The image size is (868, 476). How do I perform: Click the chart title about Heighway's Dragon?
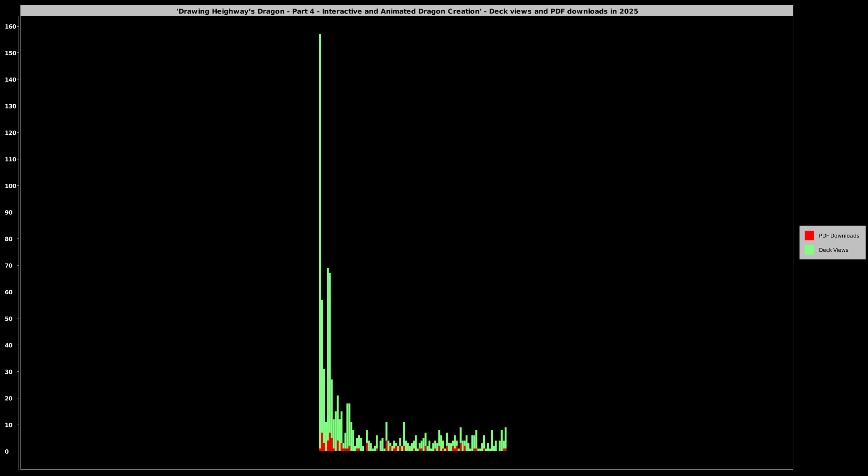(x=407, y=11)
